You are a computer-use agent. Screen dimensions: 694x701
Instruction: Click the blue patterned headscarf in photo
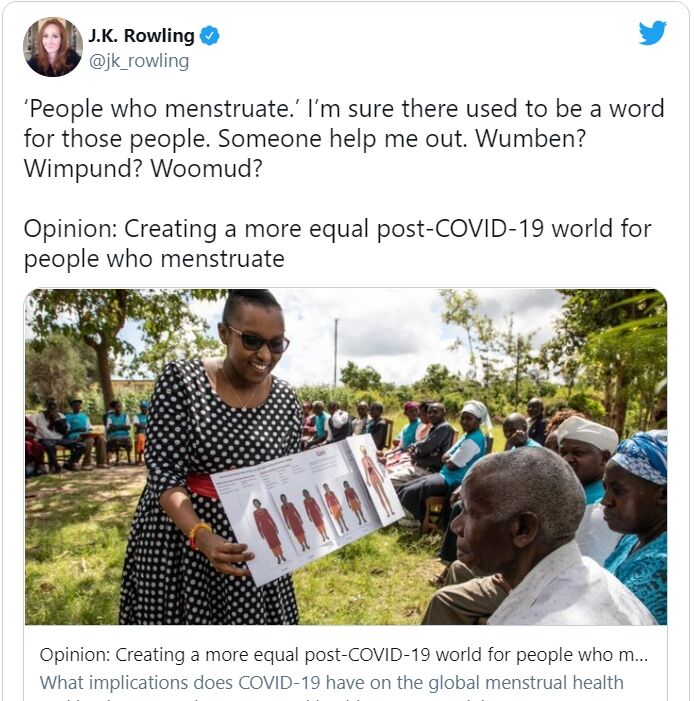point(640,457)
